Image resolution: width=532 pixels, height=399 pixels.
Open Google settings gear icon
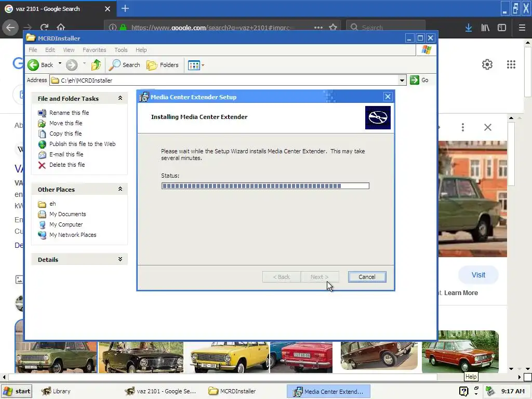tap(487, 64)
